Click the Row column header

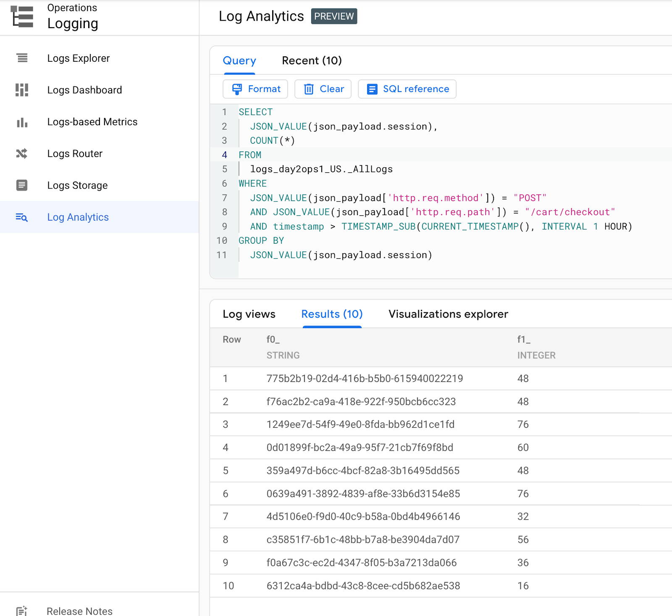click(232, 340)
